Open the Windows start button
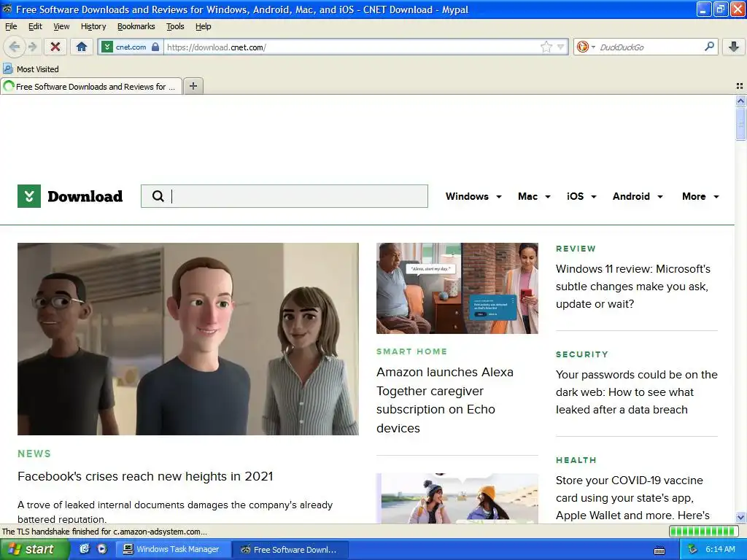 (34, 549)
